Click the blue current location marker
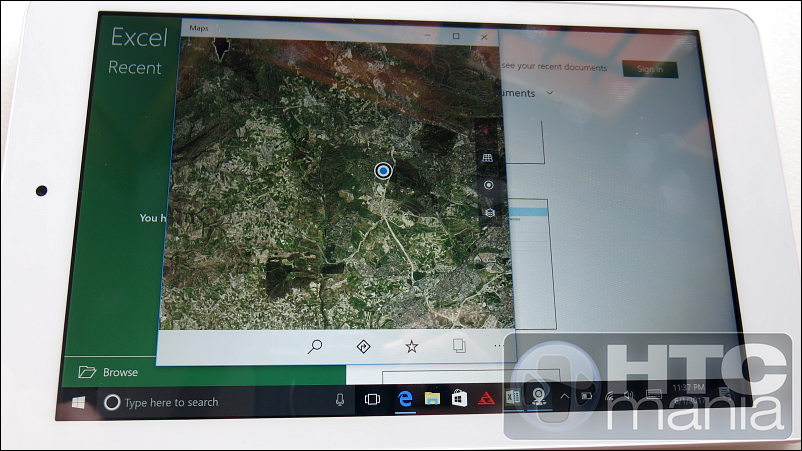The height and width of the screenshot is (451, 802). click(383, 171)
